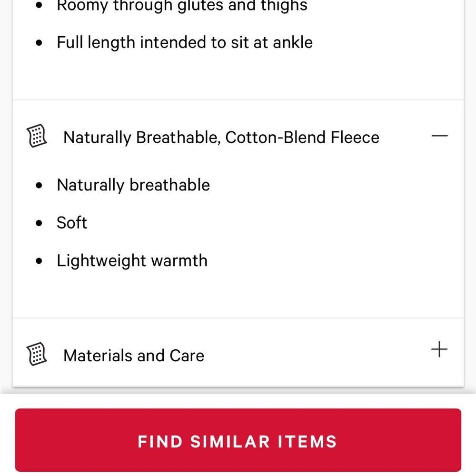Click bullet dot before 'Soft'

coord(39,223)
